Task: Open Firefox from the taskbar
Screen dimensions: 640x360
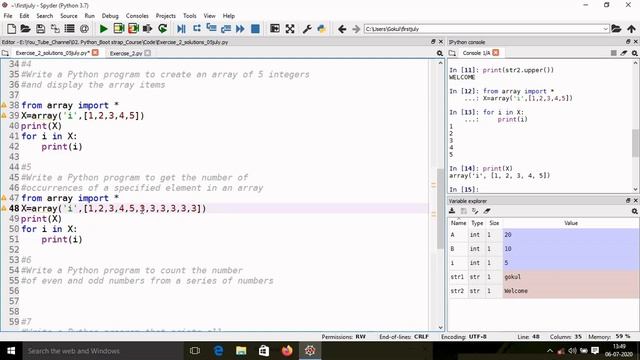Action: tap(287, 351)
